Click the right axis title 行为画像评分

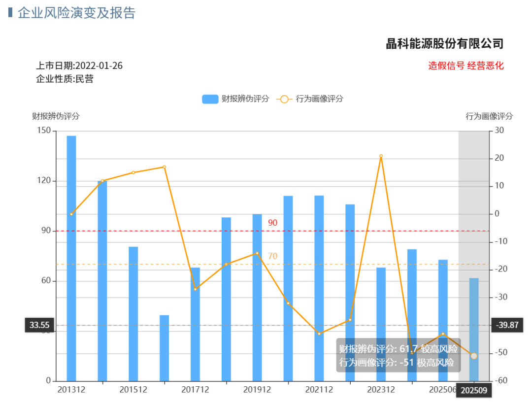click(489, 116)
